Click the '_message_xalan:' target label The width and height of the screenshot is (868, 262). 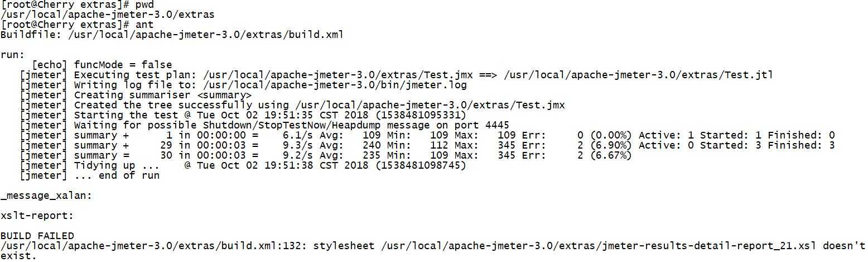pos(46,196)
